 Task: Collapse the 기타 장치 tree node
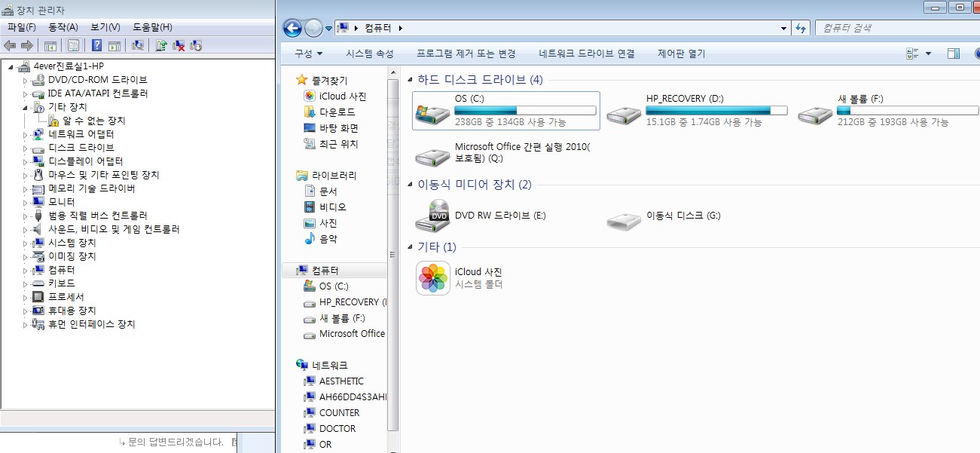(25, 107)
